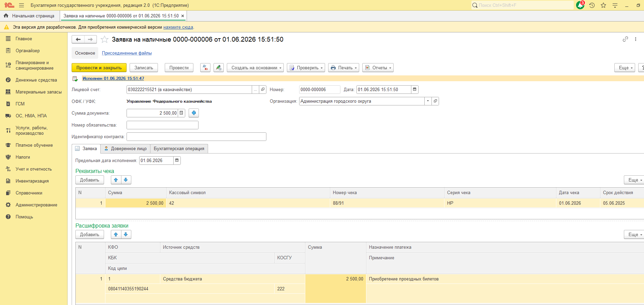Expand the Проверить dropdown
The image size is (644, 305).
(x=306, y=68)
